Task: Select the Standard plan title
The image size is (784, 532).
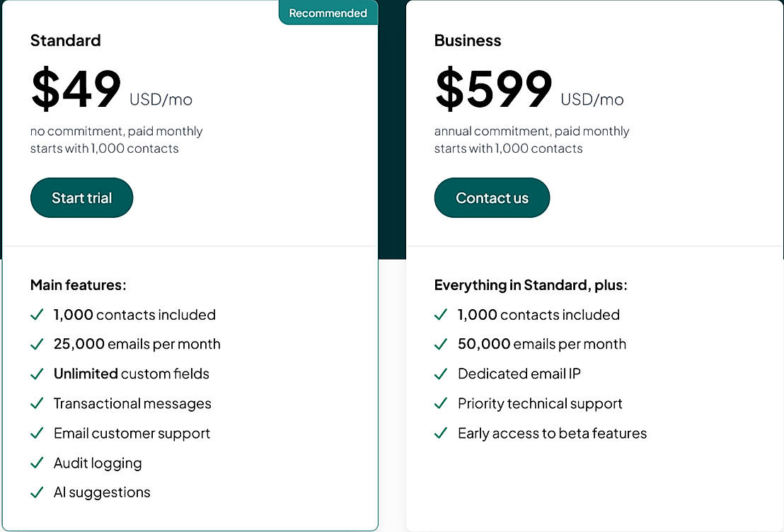Action: pyautogui.click(x=65, y=40)
